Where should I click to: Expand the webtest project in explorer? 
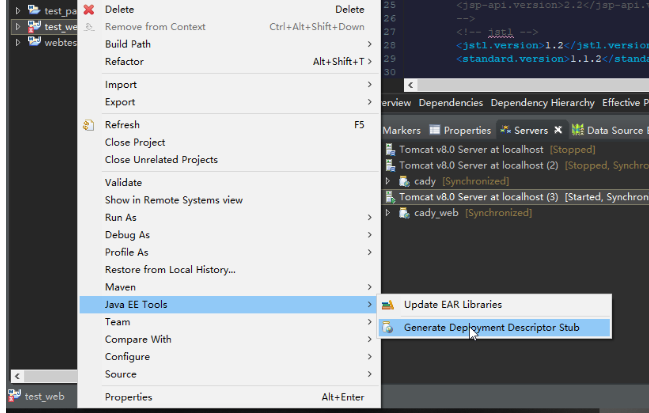(18, 42)
